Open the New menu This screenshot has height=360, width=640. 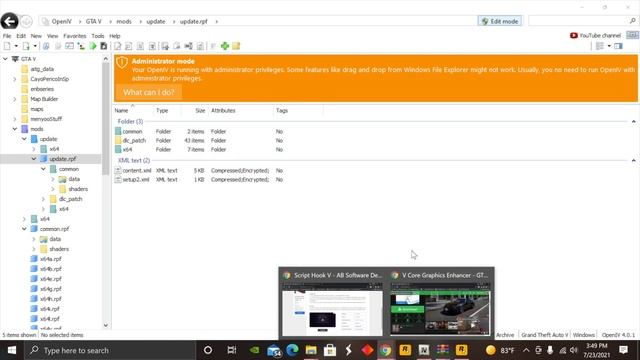pyautogui.click(x=36, y=36)
